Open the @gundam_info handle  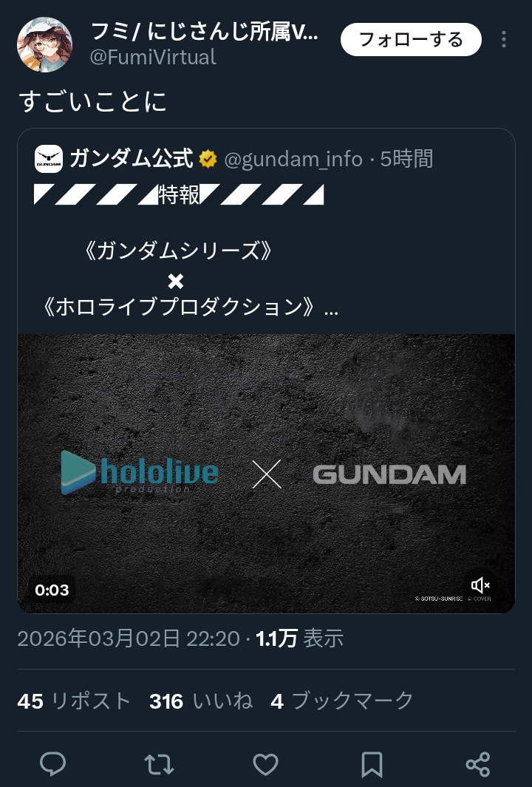293,159
